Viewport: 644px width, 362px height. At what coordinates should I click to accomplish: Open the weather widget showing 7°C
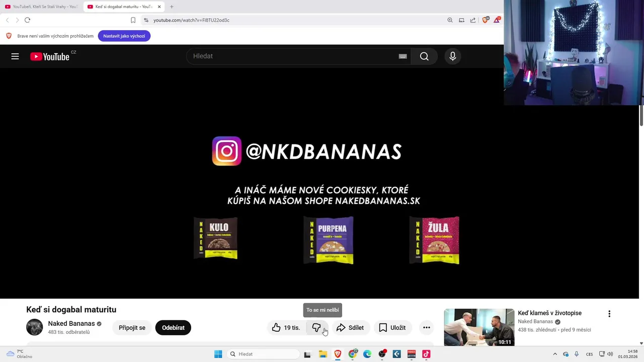point(19,354)
